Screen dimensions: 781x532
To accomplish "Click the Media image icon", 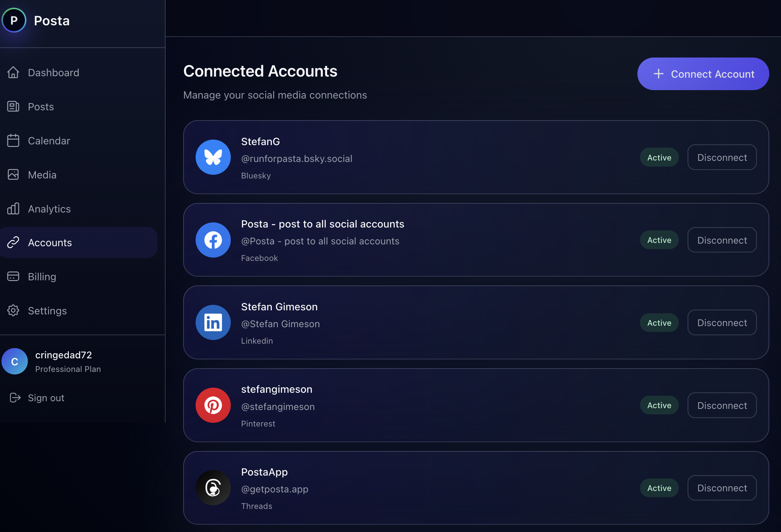I will pos(13,175).
